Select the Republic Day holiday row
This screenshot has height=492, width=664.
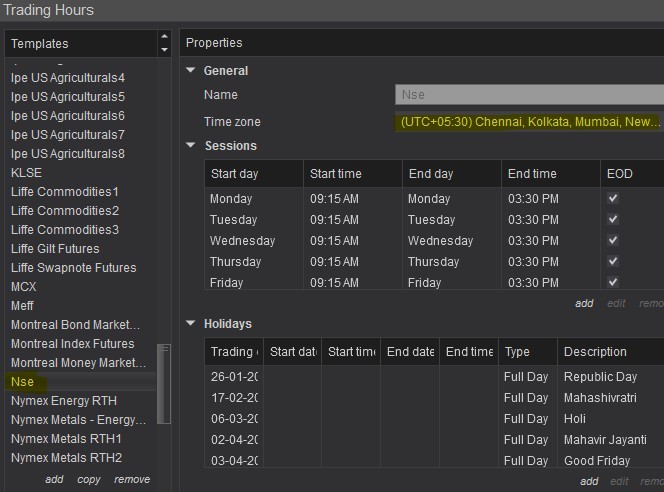point(600,377)
